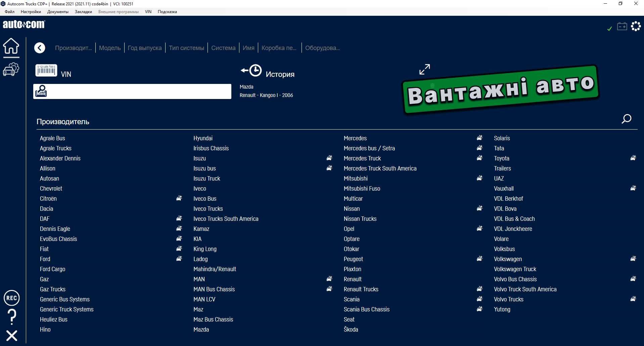Image resolution: width=644 pixels, height=346 pixels.
Task: Open Renault - Kangoo I - 2006 history entry
Action: [x=266, y=95]
